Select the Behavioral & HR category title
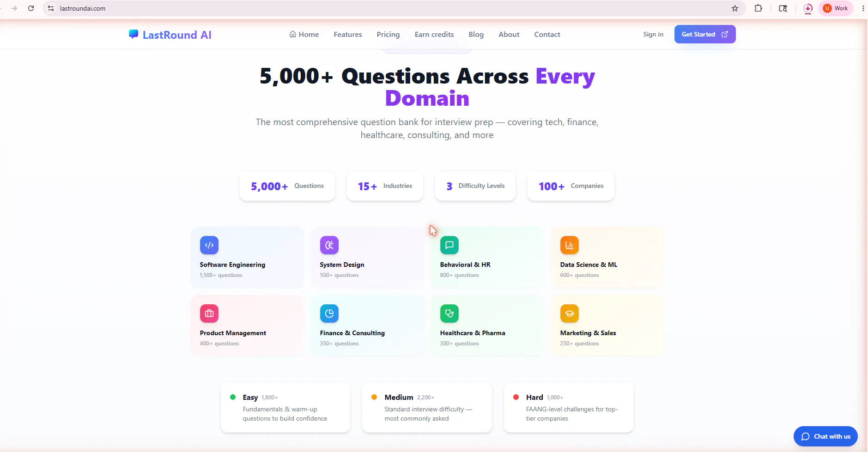 tap(465, 265)
